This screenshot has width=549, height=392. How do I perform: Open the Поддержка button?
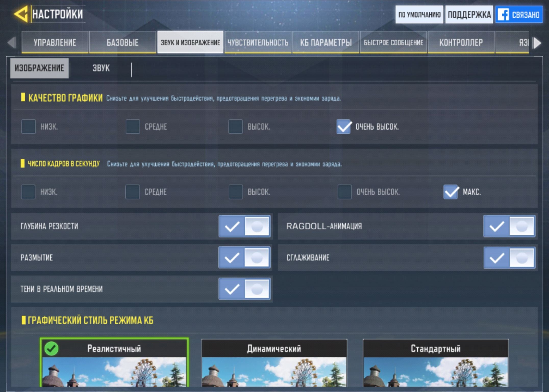pyautogui.click(x=469, y=15)
